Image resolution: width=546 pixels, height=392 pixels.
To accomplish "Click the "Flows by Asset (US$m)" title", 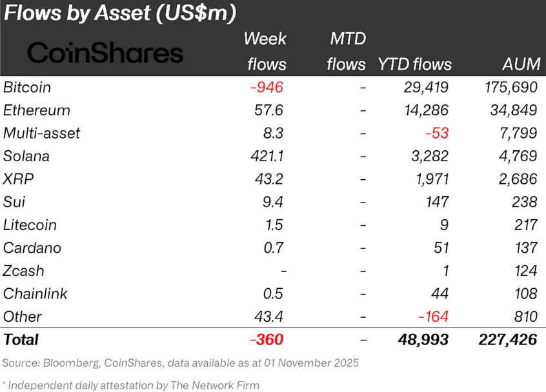I will pyautogui.click(x=121, y=12).
